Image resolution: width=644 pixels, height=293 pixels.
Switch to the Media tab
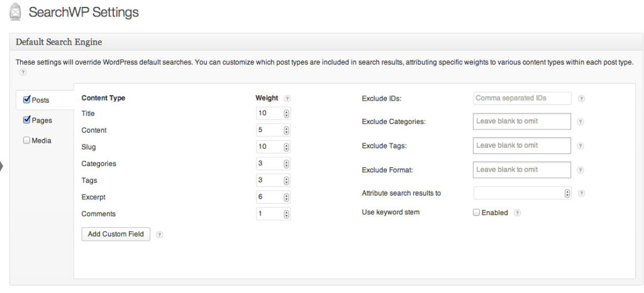point(42,140)
